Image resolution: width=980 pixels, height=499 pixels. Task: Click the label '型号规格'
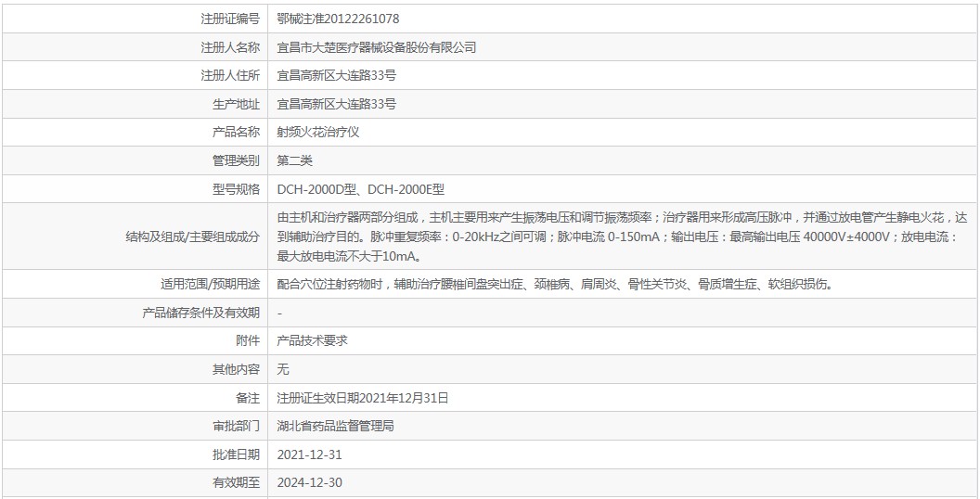point(236,189)
